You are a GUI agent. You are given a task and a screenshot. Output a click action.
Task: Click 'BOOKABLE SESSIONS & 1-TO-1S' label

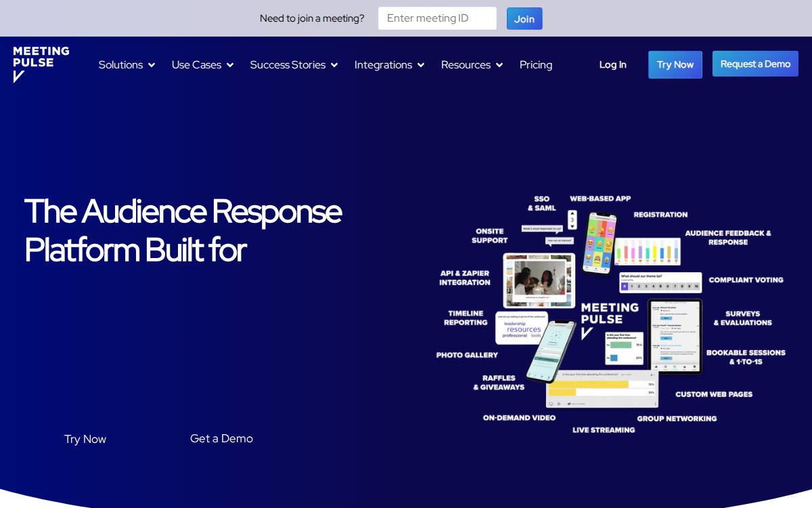pyautogui.click(x=746, y=357)
